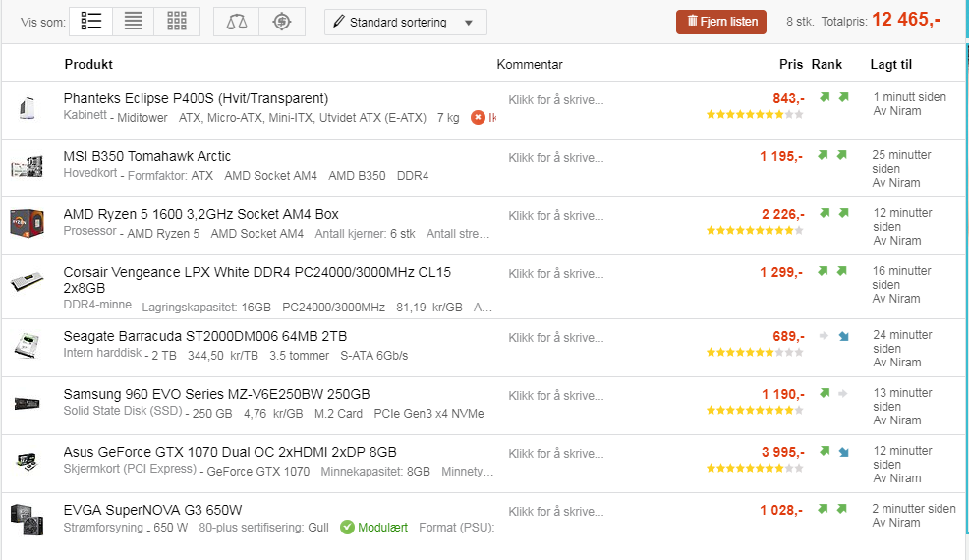Open AMD Ryzen 5 1600 product link
Screen dimensions: 969x560
(x=200, y=214)
